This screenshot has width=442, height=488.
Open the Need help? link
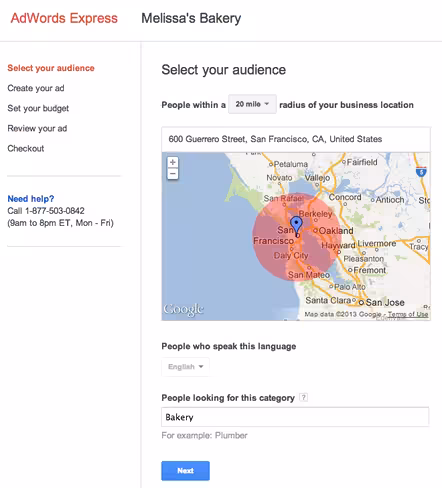31,199
